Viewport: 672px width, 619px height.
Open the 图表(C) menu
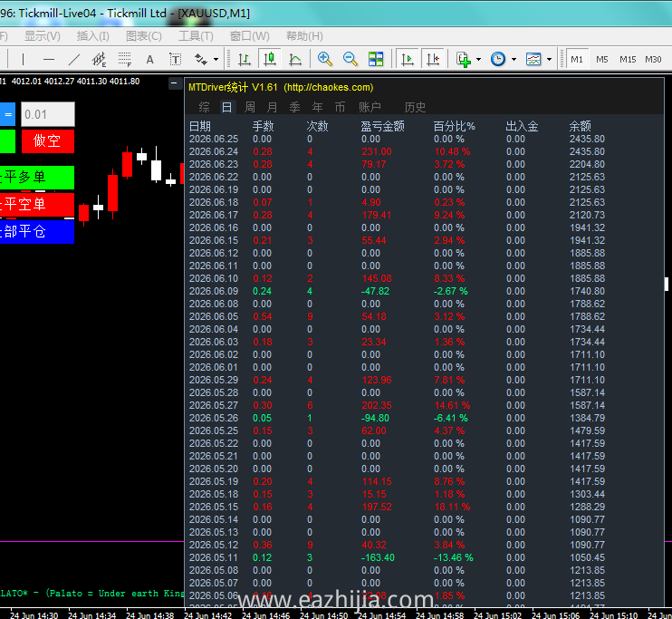[x=144, y=36]
